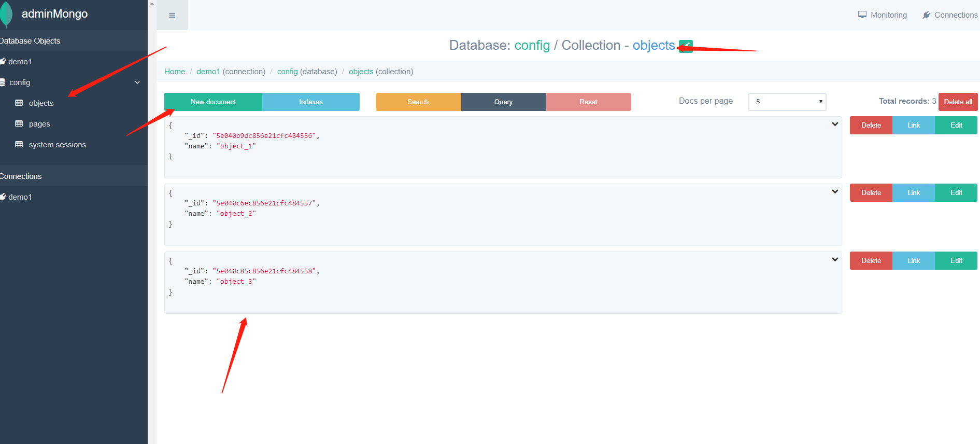The height and width of the screenshot is (444, 980).
Task: Go to objects collection breadcrumb
Action: (x=361, y=72)
